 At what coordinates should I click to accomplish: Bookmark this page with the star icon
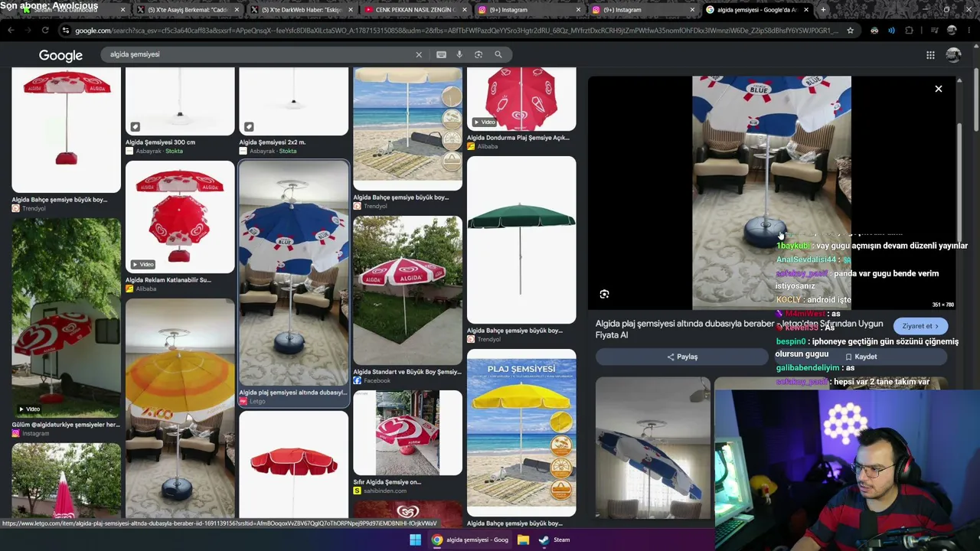pyautogui.click(x=850, y=30)
